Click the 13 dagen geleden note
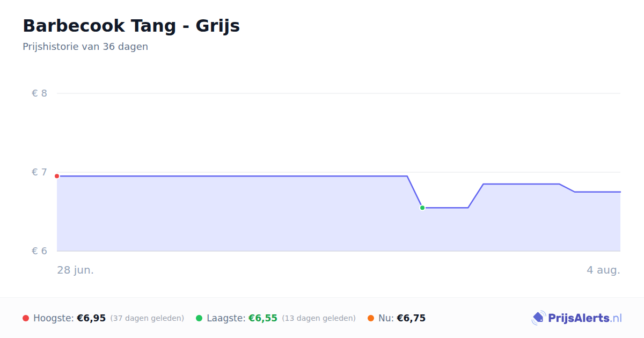644x338 pixels. [319, 318]
